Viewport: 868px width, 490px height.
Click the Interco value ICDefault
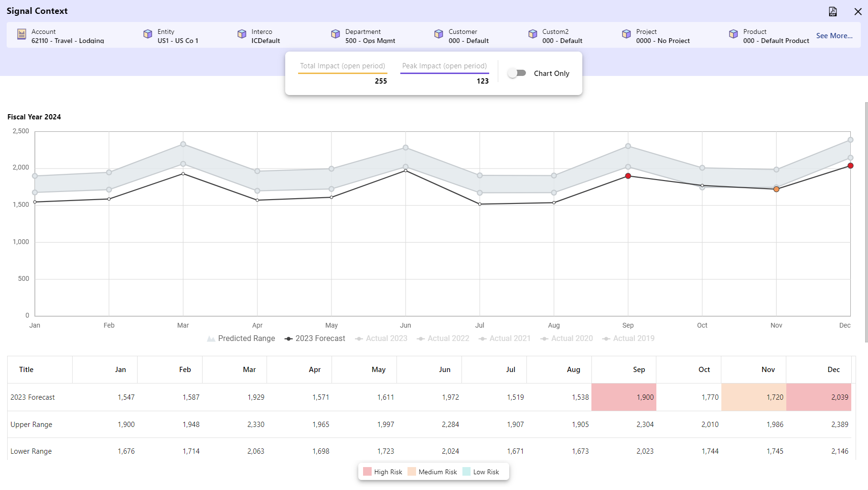click(266, 41)
